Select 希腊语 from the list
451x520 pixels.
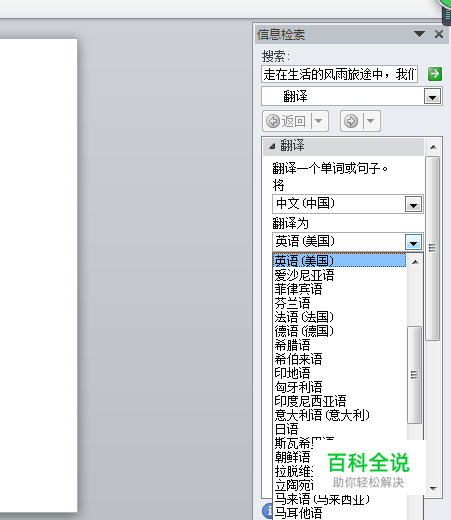pos(339,345)
